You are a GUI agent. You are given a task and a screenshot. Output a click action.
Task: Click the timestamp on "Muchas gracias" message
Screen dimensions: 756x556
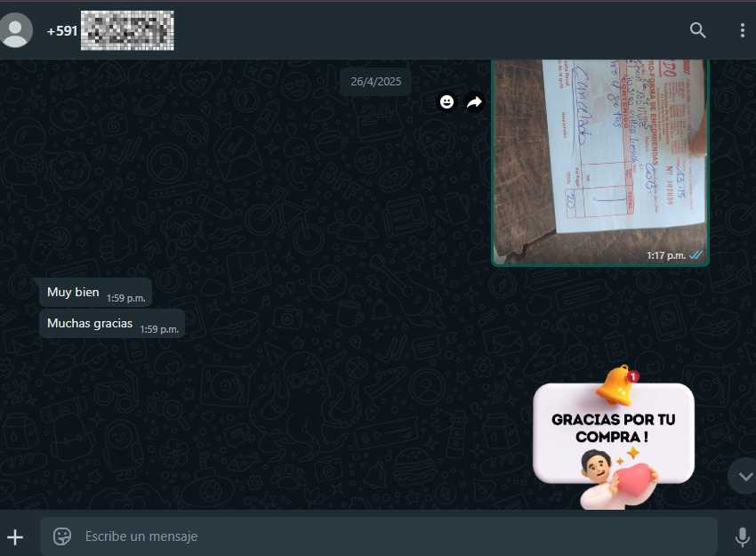159,329
